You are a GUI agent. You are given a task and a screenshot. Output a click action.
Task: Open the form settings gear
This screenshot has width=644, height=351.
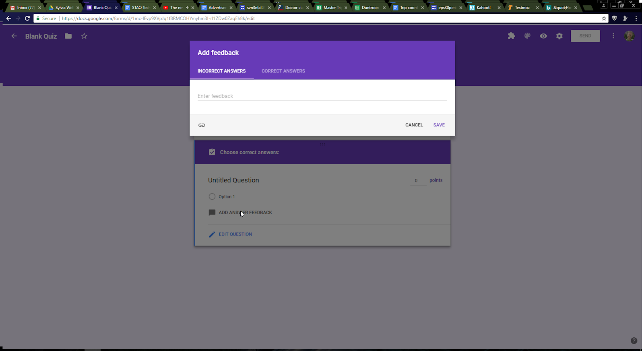pyautogui.click(x=559, y=36)
